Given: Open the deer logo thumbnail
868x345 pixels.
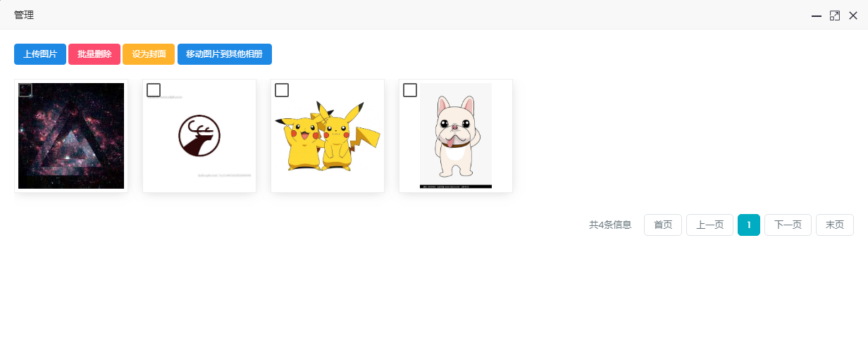Looking at the screenshot, I should click(x=199, y=136).
